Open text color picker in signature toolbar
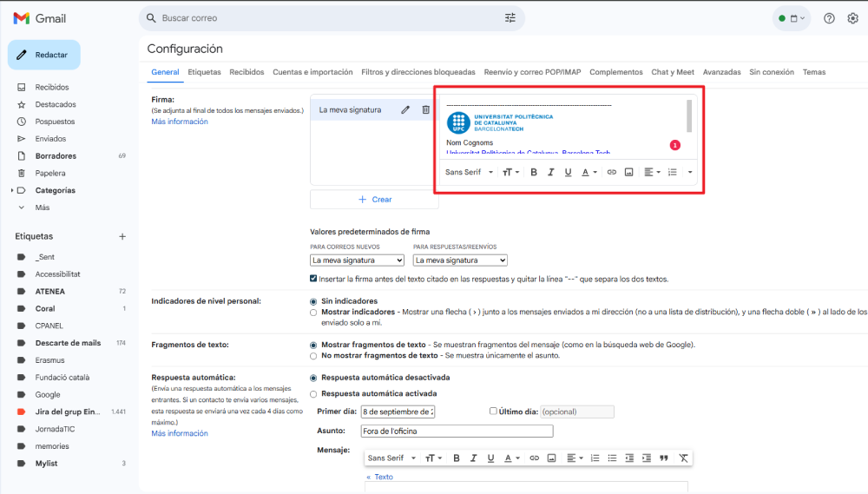The image size is (868, 494). tap(589, 172)
